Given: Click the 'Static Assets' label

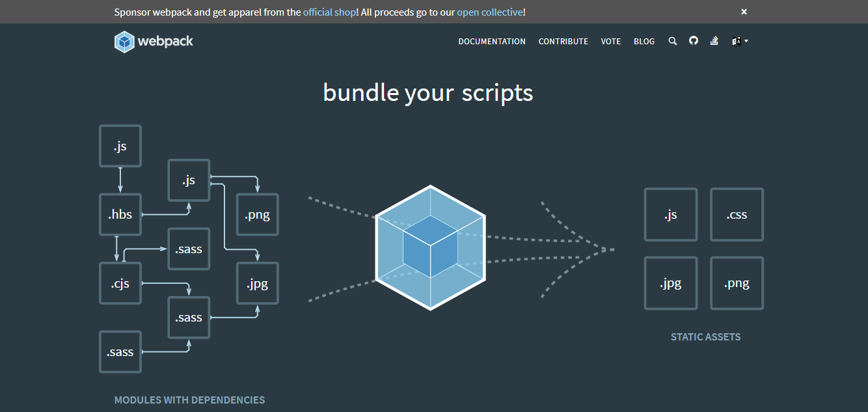Looking at the screenshot, I should click(705, 337).
